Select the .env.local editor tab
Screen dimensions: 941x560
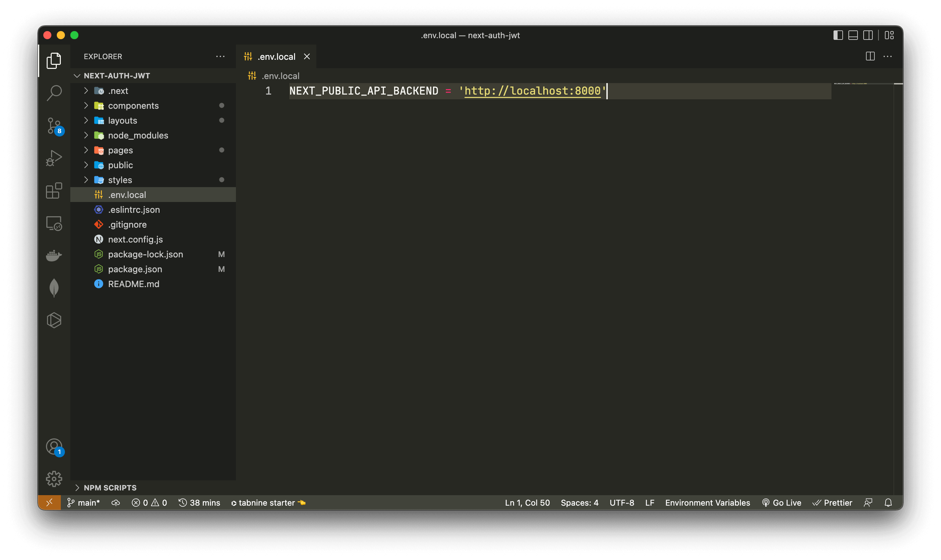pos(276,57)
